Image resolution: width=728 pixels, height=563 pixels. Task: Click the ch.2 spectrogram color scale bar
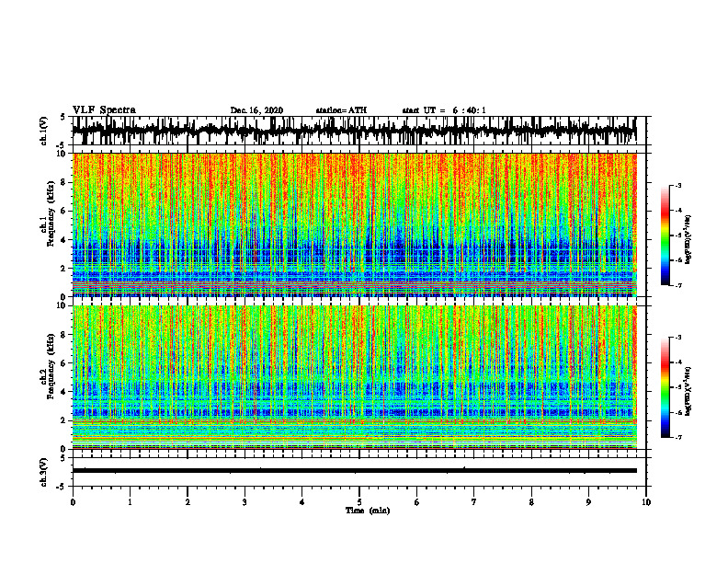pyautogui.click(x=665, y=387)
